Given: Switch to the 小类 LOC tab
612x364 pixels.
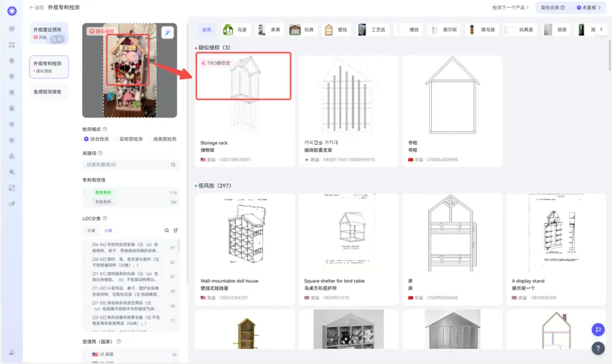Looking at the screenshot, I should (108, 230).
